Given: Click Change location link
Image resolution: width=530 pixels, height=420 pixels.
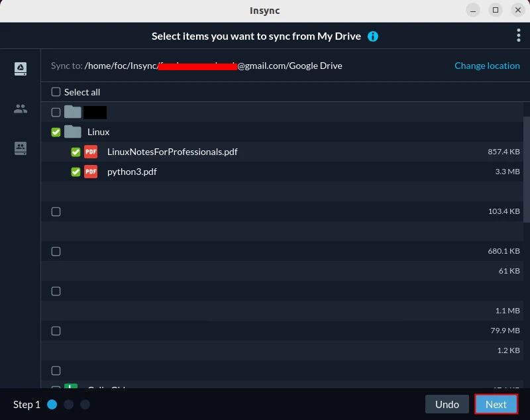Looking at the screenshot, I should [487, 66].
